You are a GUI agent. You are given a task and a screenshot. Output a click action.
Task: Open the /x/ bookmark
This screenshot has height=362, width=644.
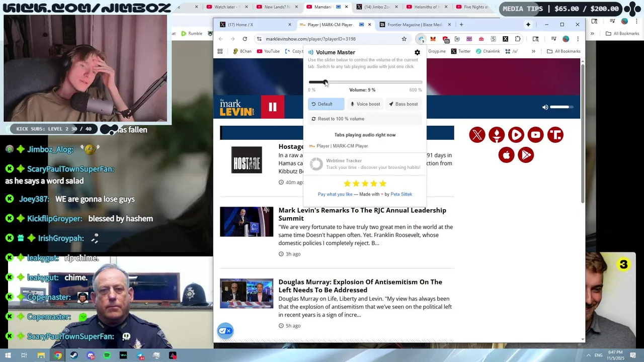pos(512,51)
